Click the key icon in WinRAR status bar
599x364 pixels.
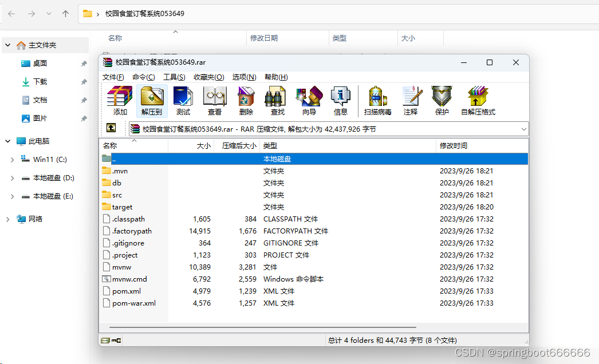[x=116, y=341]
